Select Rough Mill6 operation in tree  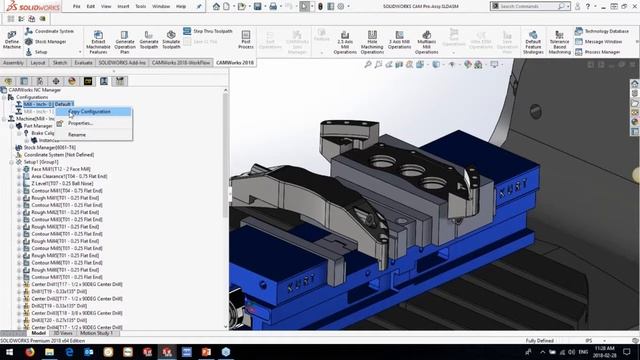pos(65,270)
